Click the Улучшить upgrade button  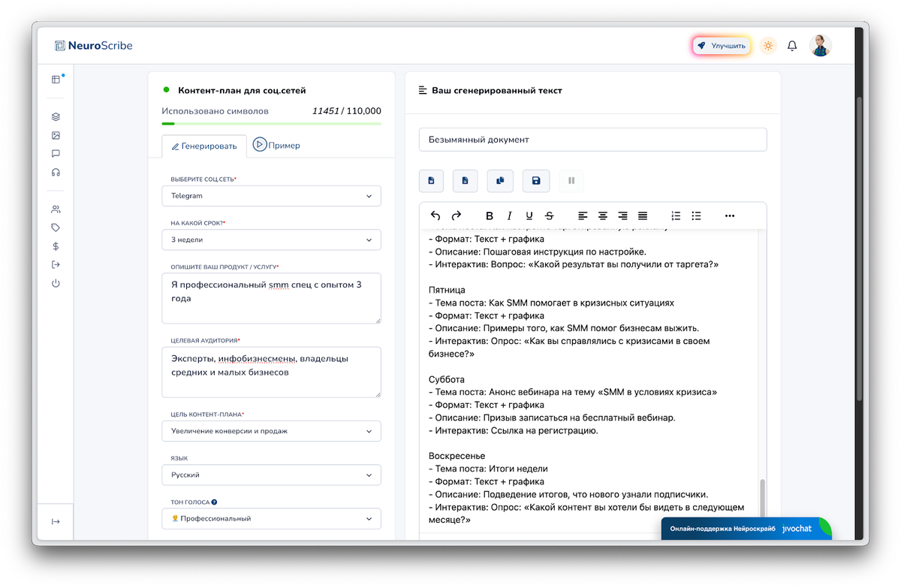[x=722, y=46]
